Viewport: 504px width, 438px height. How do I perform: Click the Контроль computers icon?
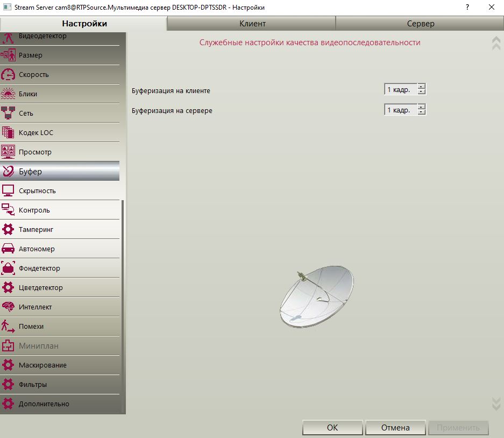8,210
